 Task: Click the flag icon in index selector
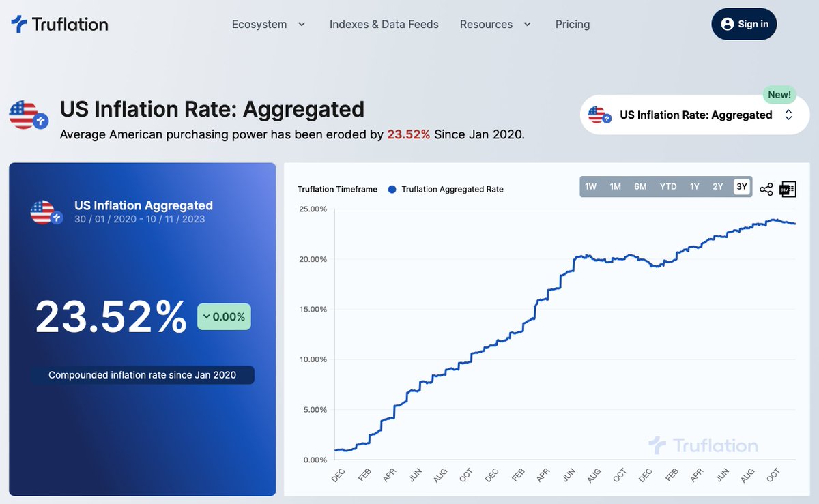tap(599, 115)
